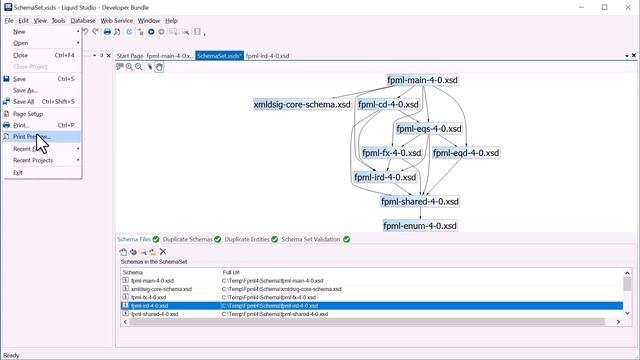Click the Redo arrow in the toolbar
The height and width of the screenshot is (360, 640).
tap(96, 32)
